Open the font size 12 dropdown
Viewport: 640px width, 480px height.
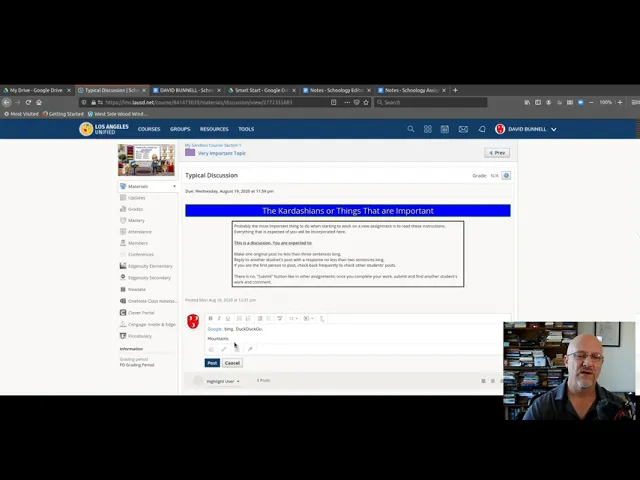[293, 318]
